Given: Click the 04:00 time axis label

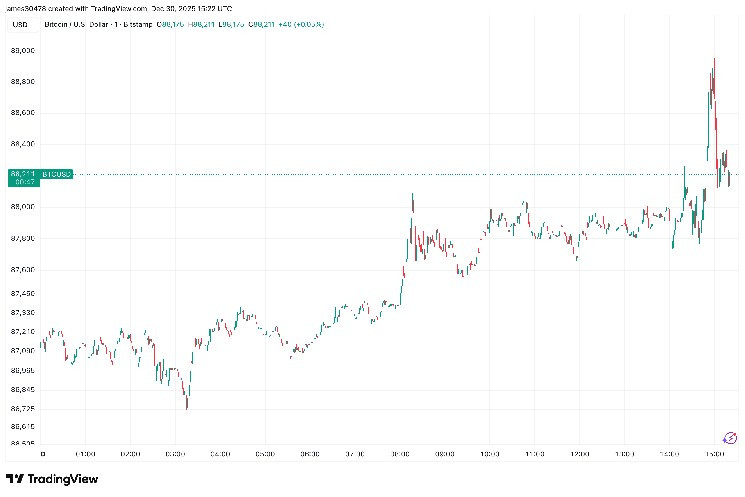Looking at the screenshot, I should point(220,452).
